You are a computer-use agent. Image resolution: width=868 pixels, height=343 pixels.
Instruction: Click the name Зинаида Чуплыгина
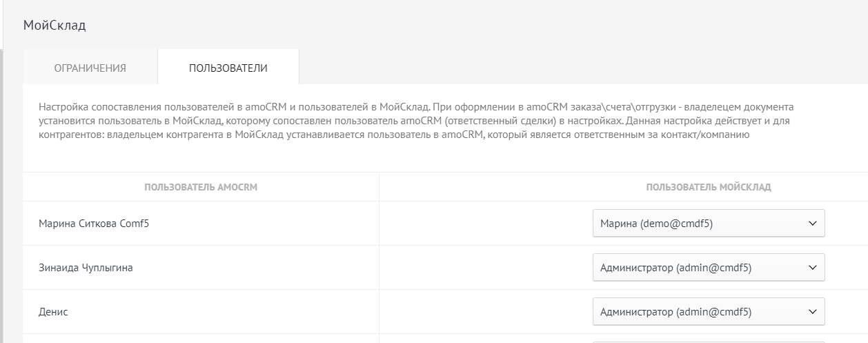(x=86, y=268)
